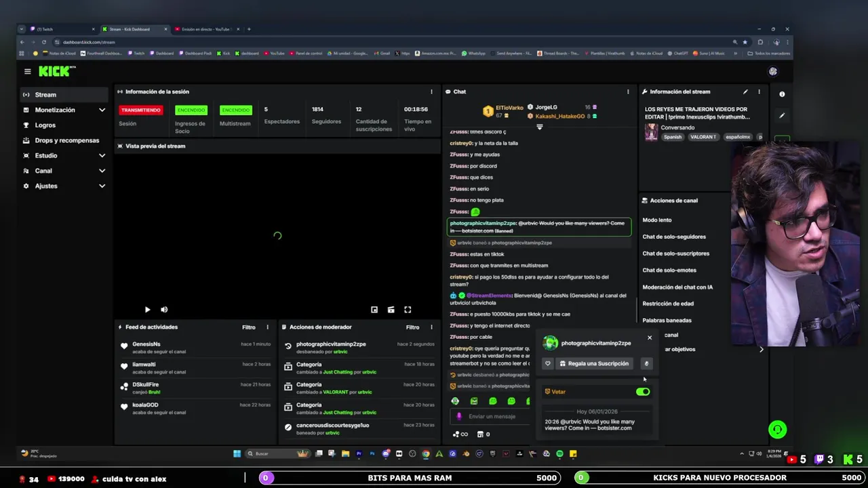Toggle Moderación del chat con IA
The height and width of the screenshot is (488, 868).
[x=677, y=287]
